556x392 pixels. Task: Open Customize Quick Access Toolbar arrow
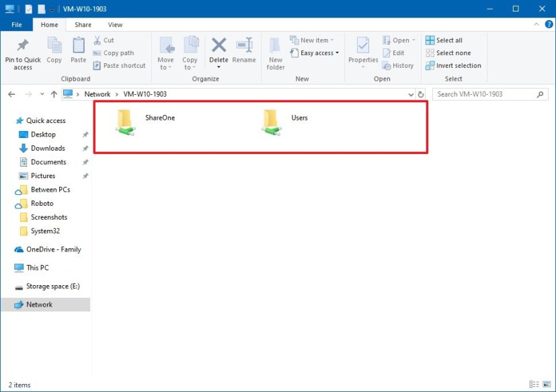coord(52,9)
